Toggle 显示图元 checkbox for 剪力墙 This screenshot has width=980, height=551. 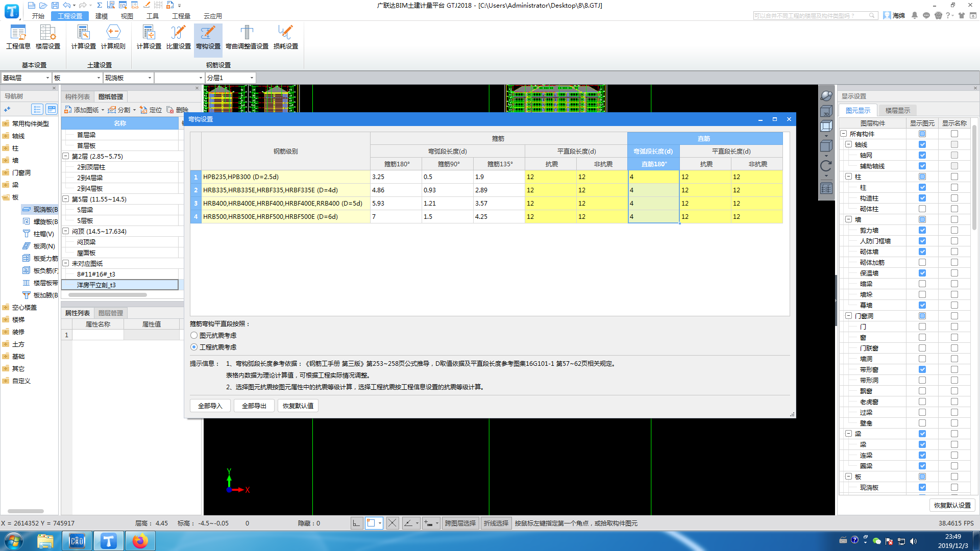pos(922,230)
